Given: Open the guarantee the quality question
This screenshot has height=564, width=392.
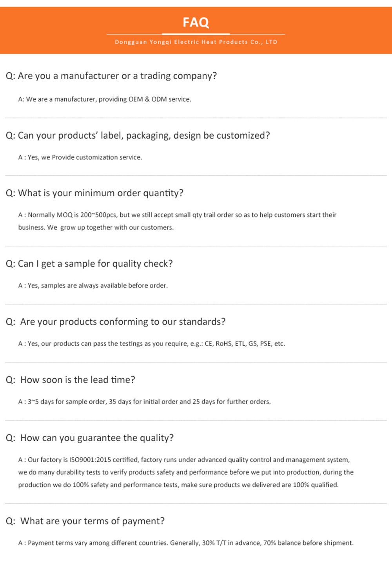Looking at the screenshot, I should pyautogui.click(x=90, y=438).
